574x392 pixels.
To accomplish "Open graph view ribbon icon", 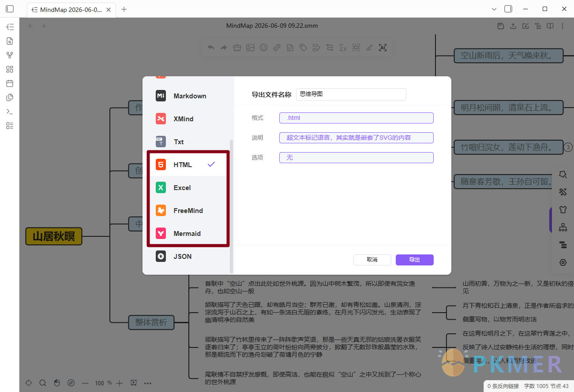I will tap(10, 55).
